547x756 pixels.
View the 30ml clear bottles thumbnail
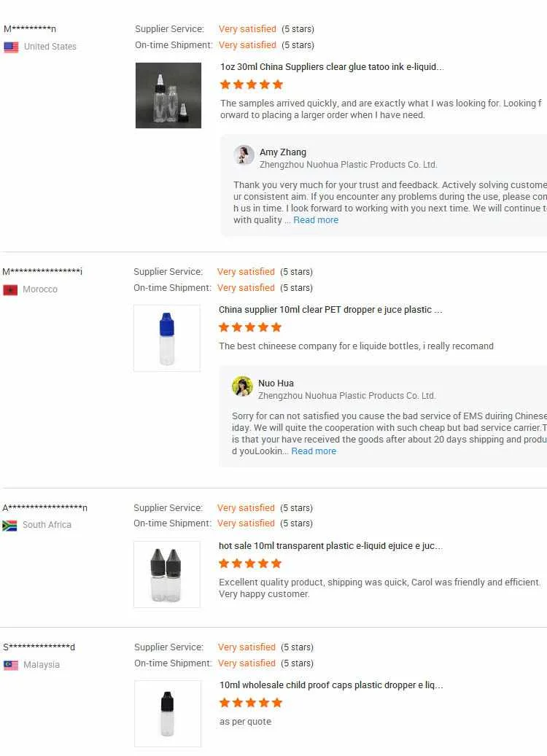click(x=168, y=96)
